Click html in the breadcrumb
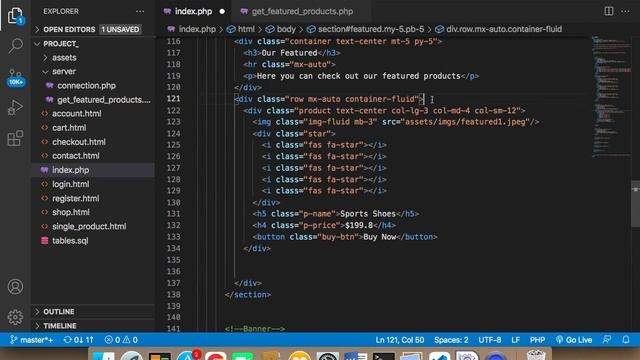Image resolution: width=640 pixels, height=360 pixels. (x=241, y=29)
